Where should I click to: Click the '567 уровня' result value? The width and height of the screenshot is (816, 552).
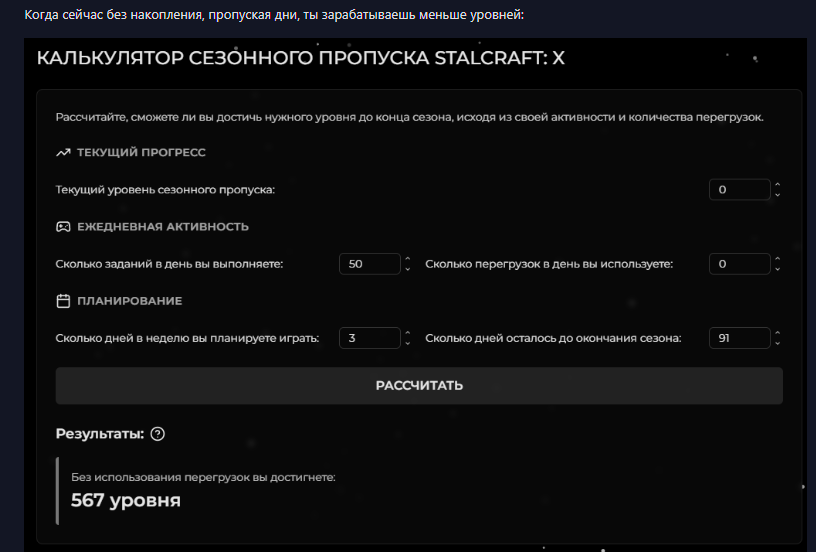click(x=125, y=500)
